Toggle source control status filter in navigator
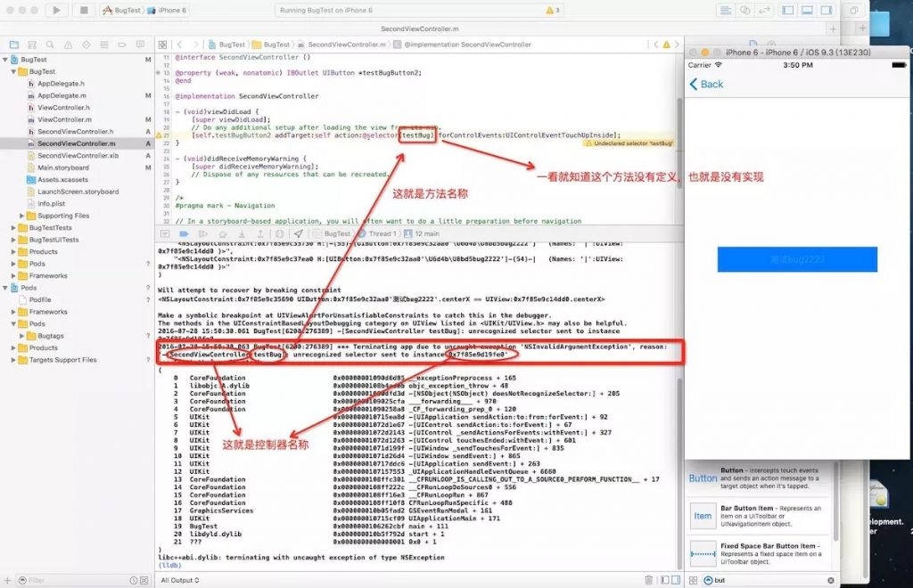 pos(144,581)
